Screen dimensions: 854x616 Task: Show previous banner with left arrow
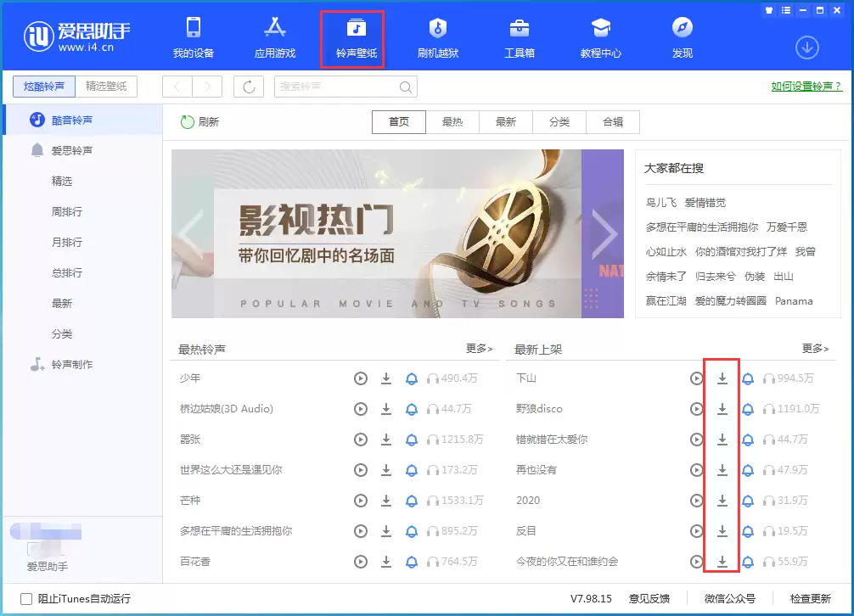(x=191, y=234)
